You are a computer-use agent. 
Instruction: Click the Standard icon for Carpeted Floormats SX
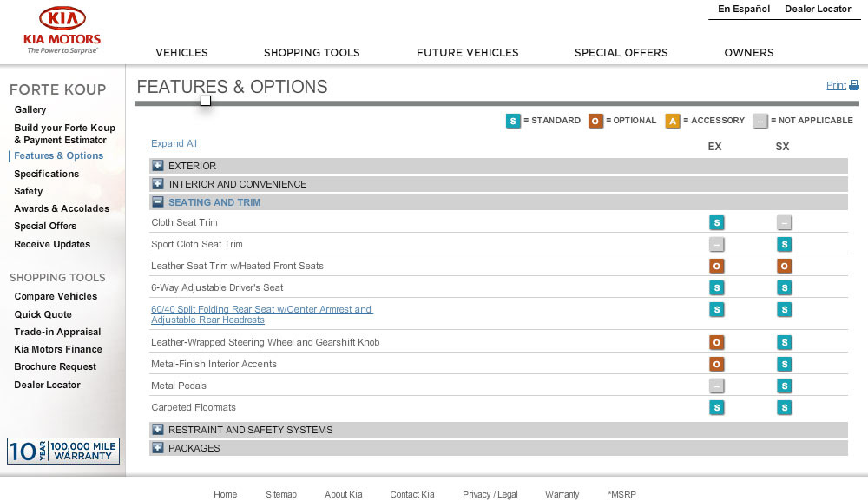pos(784,408)
